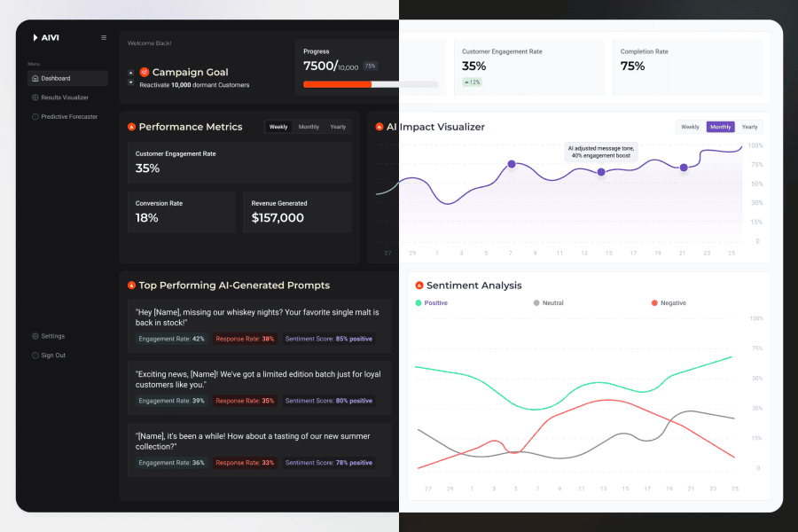Click the 7500/10,000 progress value

coord(331,66)
